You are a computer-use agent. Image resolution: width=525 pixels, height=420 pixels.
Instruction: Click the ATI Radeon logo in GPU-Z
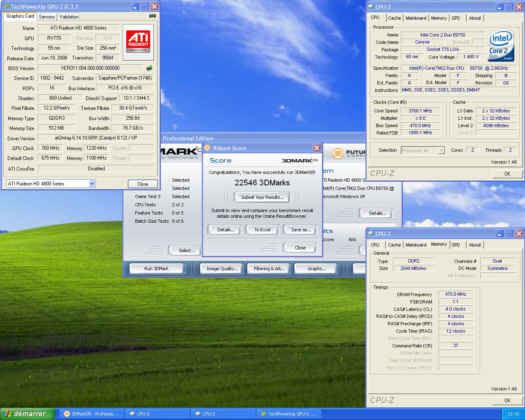pos(138,42)
